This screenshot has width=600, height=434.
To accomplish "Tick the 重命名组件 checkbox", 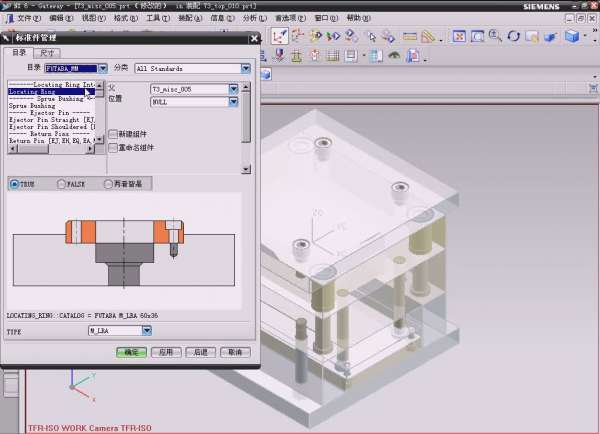I will click(x=112, y=147).
